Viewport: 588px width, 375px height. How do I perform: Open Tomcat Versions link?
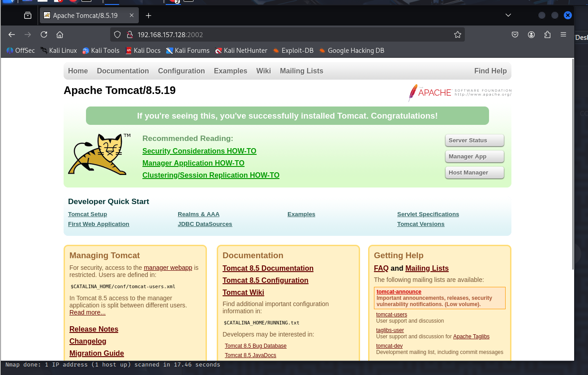point(421,224)
